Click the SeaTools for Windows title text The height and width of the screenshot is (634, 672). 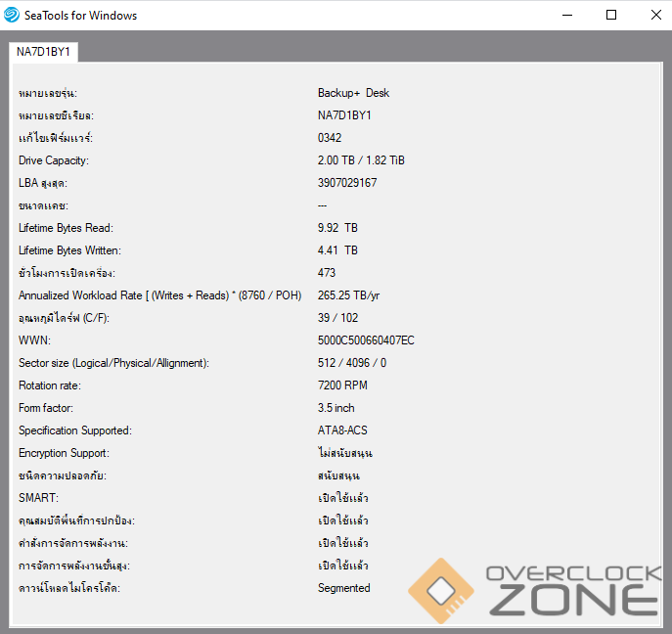tap(80, 16)
